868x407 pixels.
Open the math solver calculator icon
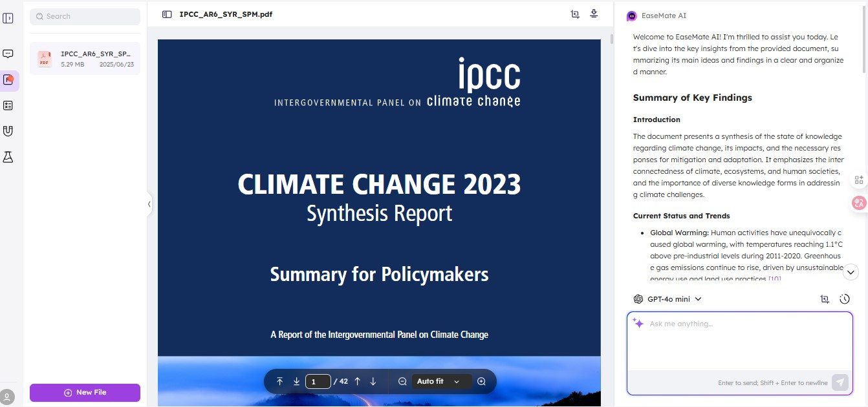point(8,105)
